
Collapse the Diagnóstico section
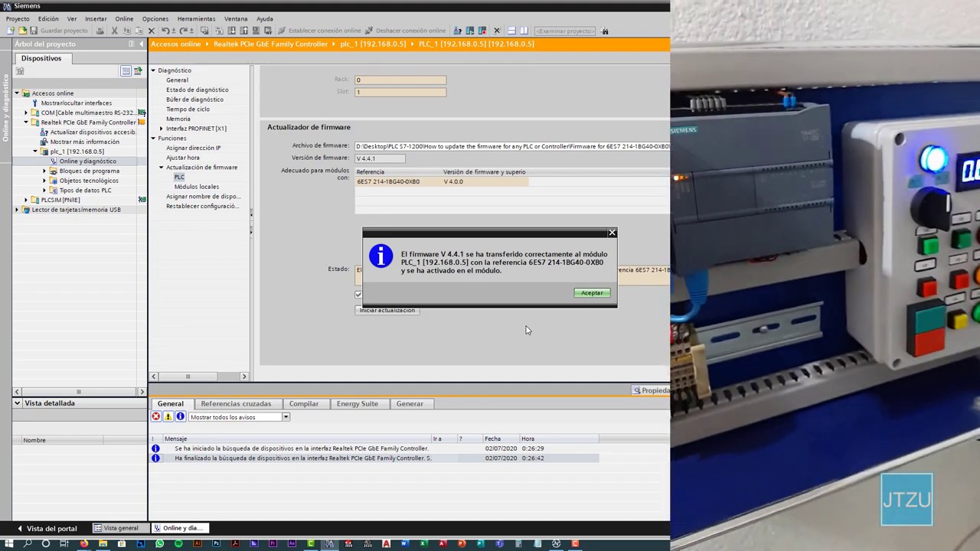(x=153, y=70)
